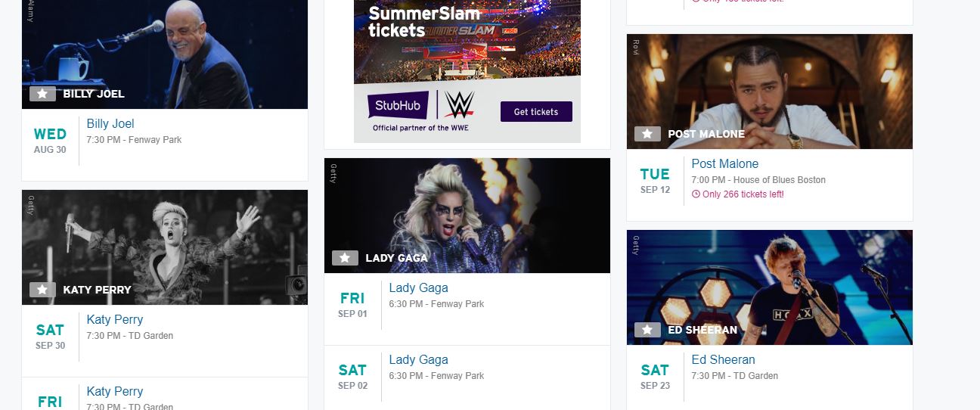Image resolution: width=980 pixels, height=410 pixels.
Task: Click the Post Malone photo
Action: point(770,83)
